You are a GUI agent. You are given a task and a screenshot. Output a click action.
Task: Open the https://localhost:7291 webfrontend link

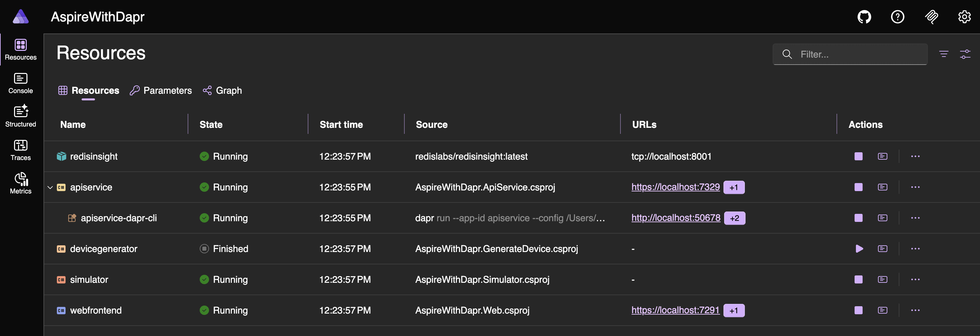[x=675, y=310]
